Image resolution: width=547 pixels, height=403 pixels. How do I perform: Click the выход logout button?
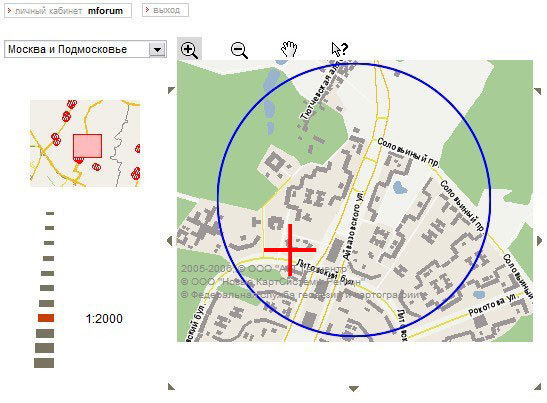tap(165, 10)
